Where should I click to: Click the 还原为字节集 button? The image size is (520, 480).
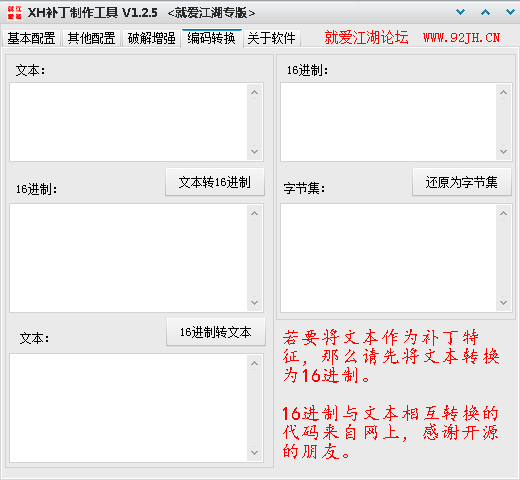pos(462,182)
